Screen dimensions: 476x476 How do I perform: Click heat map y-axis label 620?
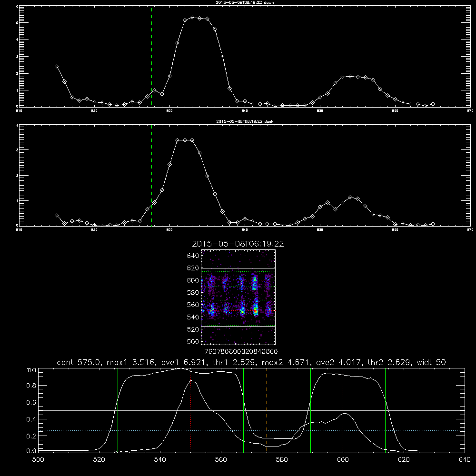[193, 268]
